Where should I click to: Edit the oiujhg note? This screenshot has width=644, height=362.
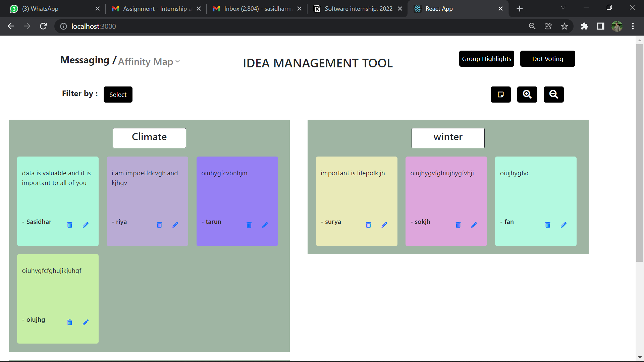click(x=86, y=322)
